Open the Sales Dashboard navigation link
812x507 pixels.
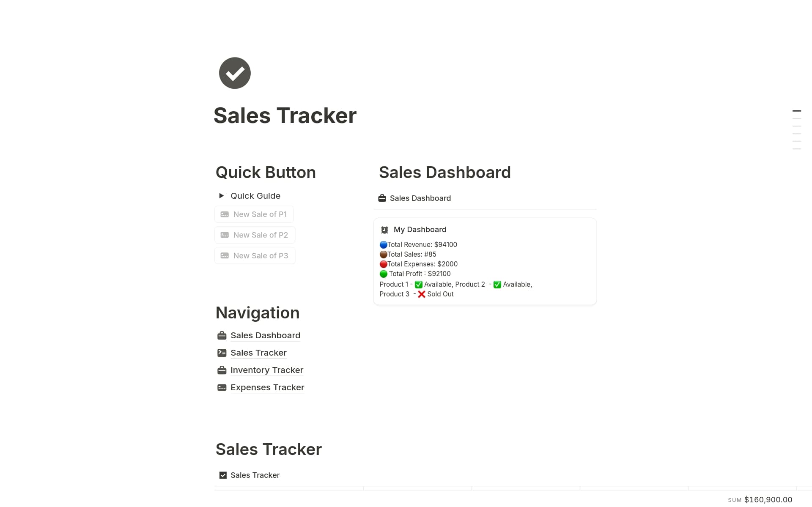coord(265,335)
